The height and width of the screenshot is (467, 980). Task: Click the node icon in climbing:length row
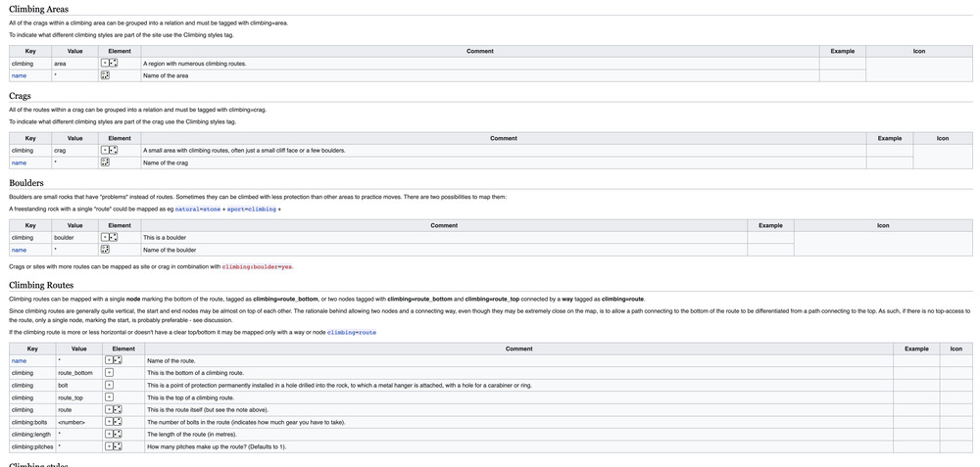[109, 434]
